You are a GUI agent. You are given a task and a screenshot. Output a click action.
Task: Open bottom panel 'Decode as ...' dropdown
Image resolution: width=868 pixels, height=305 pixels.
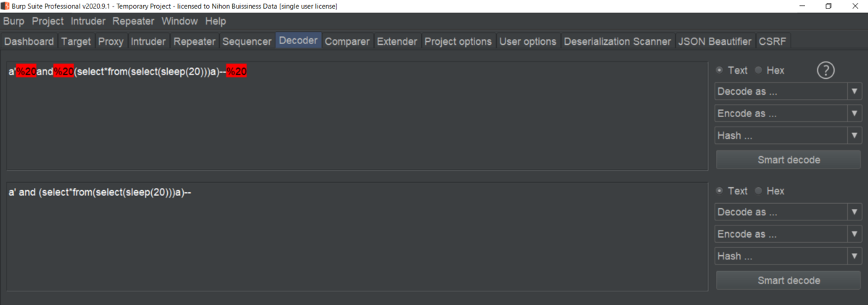(x=788, y=212)
